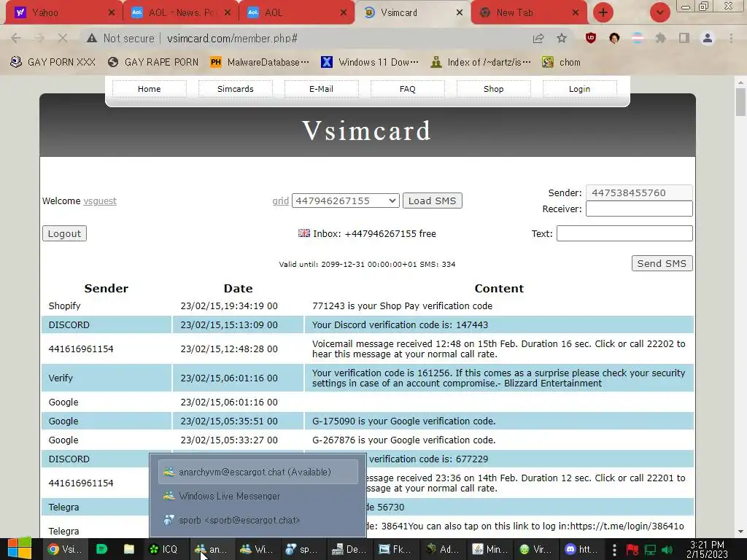Open the Chrome three-dot menu

pos(731,38)
